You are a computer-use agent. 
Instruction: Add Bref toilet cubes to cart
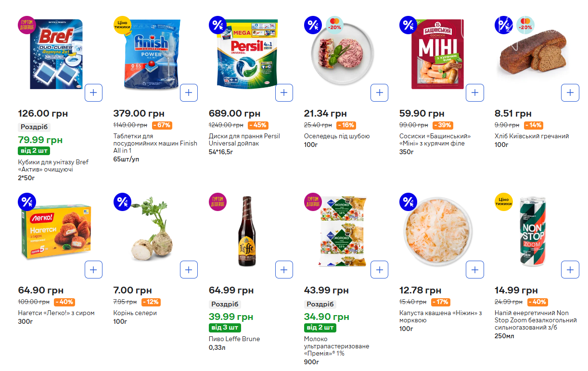tap(94, 93)
